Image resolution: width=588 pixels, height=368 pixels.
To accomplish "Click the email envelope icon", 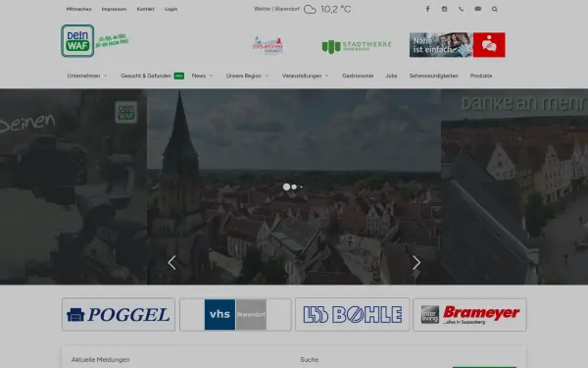I will (x=478, y=9).
